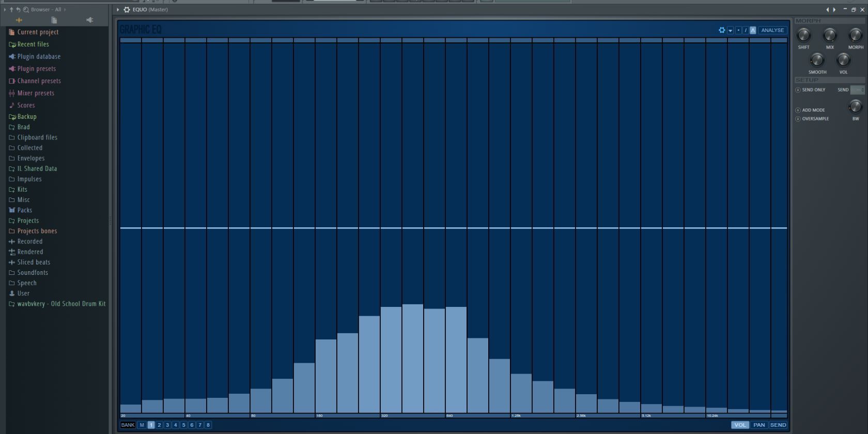Select the curve draw mode button

tap(753, 30)
